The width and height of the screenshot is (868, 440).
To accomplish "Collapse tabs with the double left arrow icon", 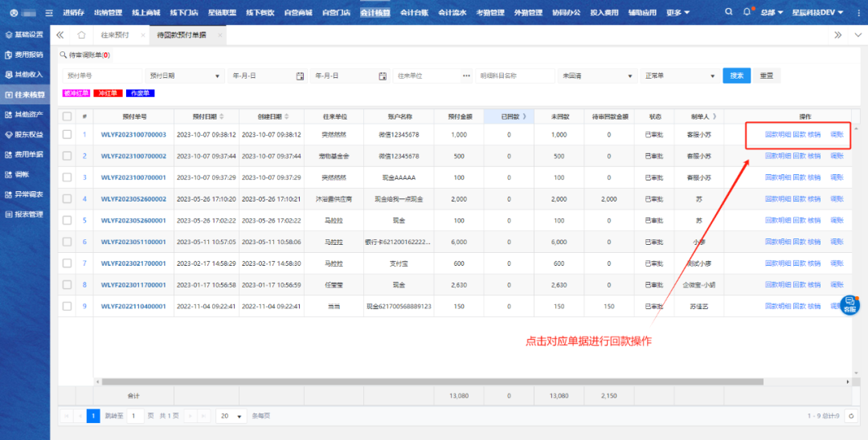I will click(61, 35).
